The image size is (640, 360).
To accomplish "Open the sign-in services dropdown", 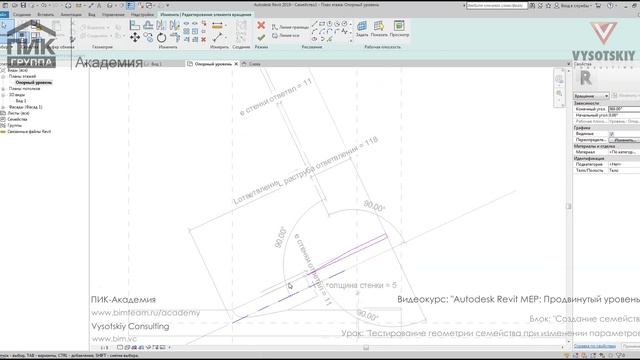I will point(574,5).
